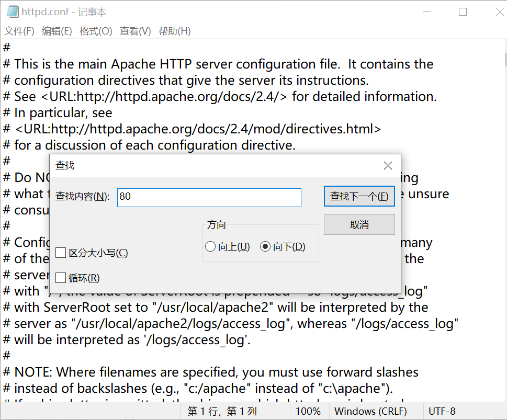The image size is (507, 420).
Task: Click the Windows (CRLF) line ending indicator
Action: click(371, 411)
